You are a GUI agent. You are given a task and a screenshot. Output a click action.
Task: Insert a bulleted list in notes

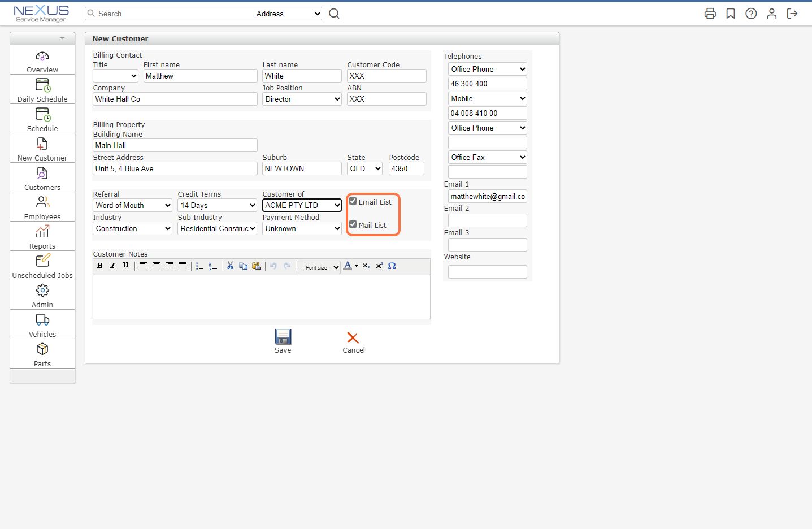[200, 266]
